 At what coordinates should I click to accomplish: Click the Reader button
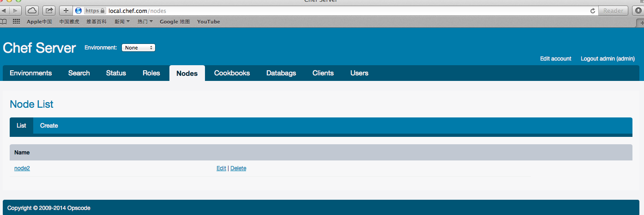click(613, 11)
